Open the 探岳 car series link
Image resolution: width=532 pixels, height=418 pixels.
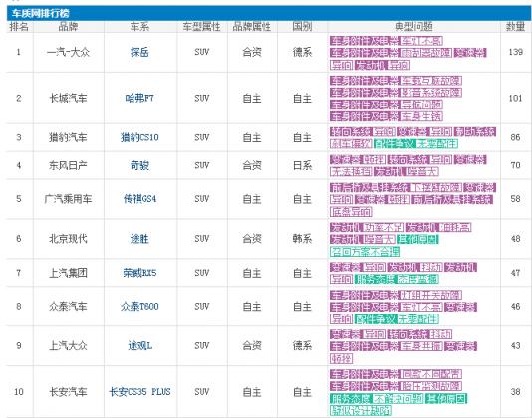click(x=139, y=52)
